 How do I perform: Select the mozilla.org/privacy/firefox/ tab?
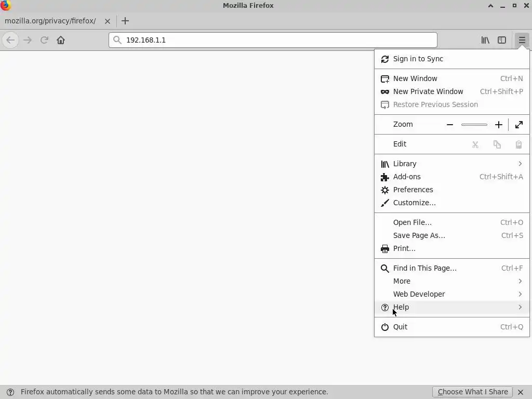tap(57, 21)
